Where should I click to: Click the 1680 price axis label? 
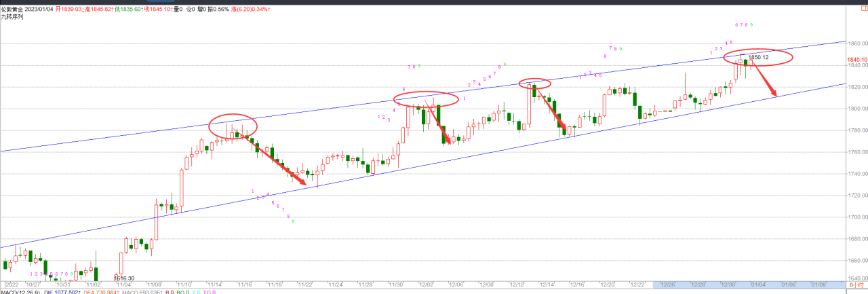(x=857, y=239)
